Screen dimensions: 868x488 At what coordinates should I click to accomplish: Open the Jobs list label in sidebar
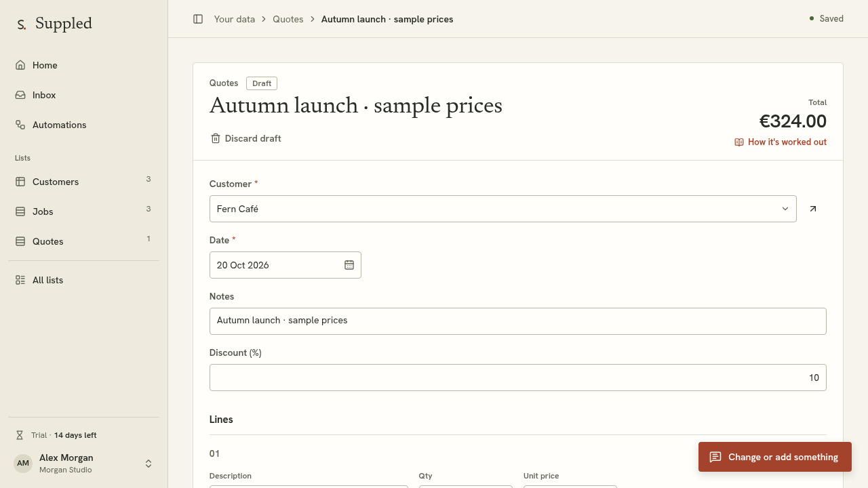tap(43, 211)
